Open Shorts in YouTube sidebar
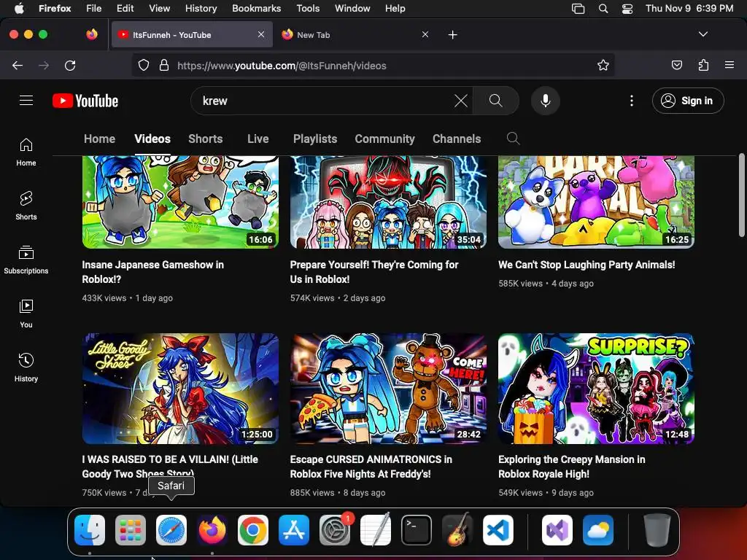The width and height of the screenshot is (747, 560). [26, 206]
